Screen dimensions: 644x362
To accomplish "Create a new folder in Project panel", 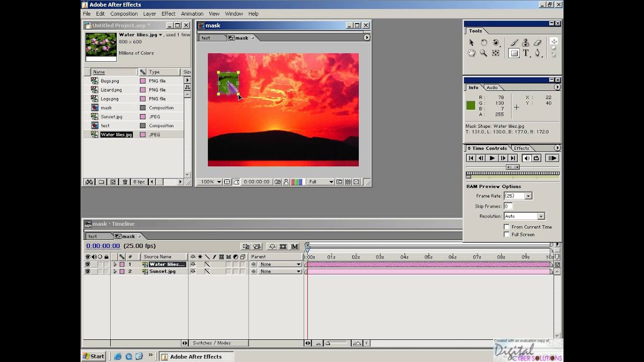I will [x=101, y=182].
